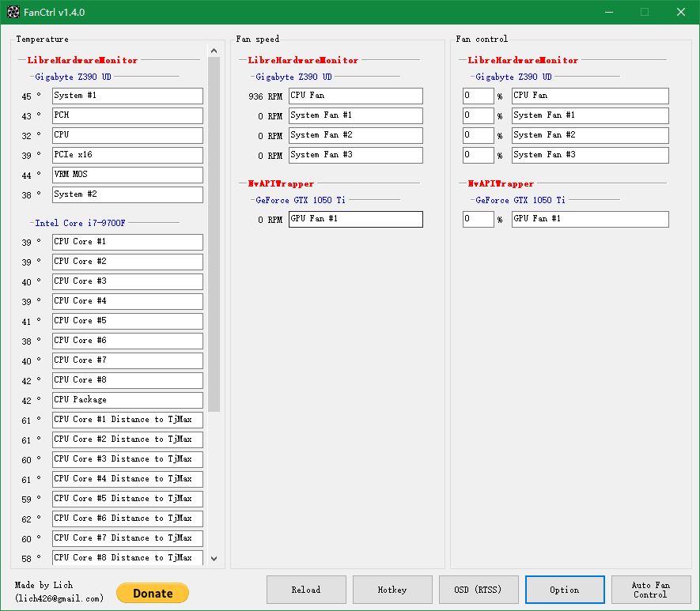Click the FanCtrl app icon in title bar
Viewport: 700px width, 611px height.
coord(13,12)
